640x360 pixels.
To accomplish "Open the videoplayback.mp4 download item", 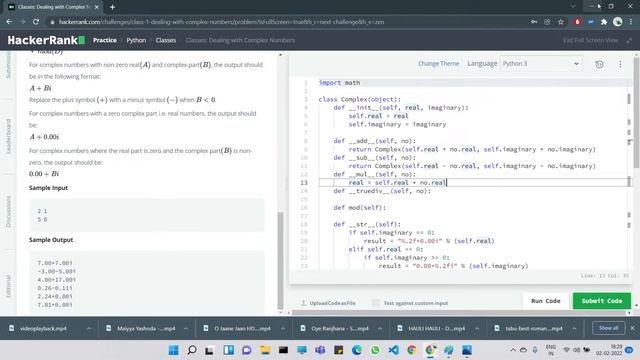I will click(x=43, y=328).
